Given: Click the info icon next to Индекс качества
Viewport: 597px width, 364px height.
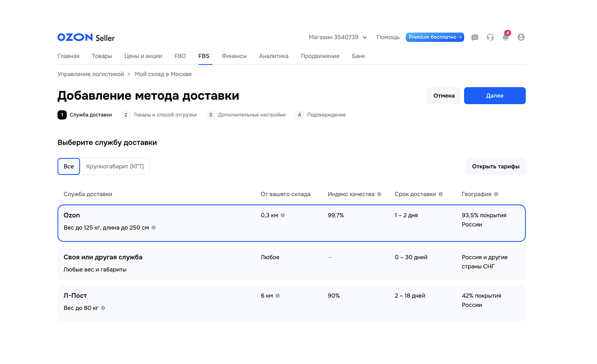Looking at the screenshot, I should click(379, 194).
